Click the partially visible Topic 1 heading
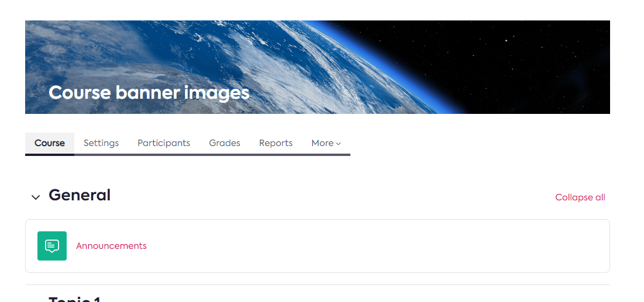The width and height of the screenshot is (644, 302). pyautogui.click(x=75, y=298)
